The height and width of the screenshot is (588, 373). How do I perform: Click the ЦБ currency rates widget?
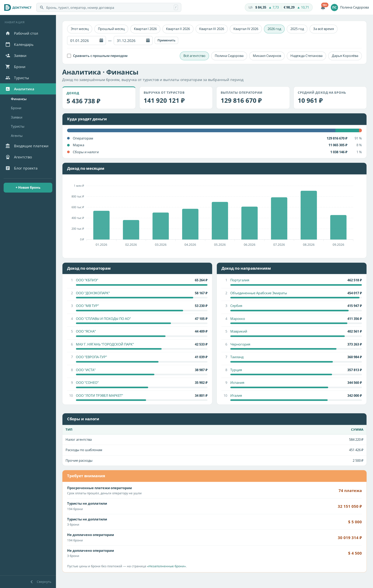click(x=278, y=8)
